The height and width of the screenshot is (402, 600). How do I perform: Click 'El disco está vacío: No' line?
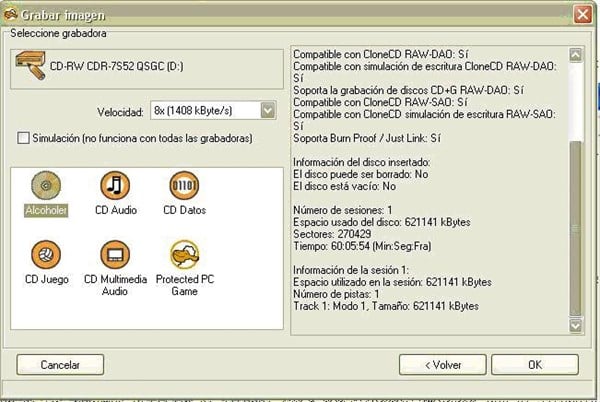point(344,186)
